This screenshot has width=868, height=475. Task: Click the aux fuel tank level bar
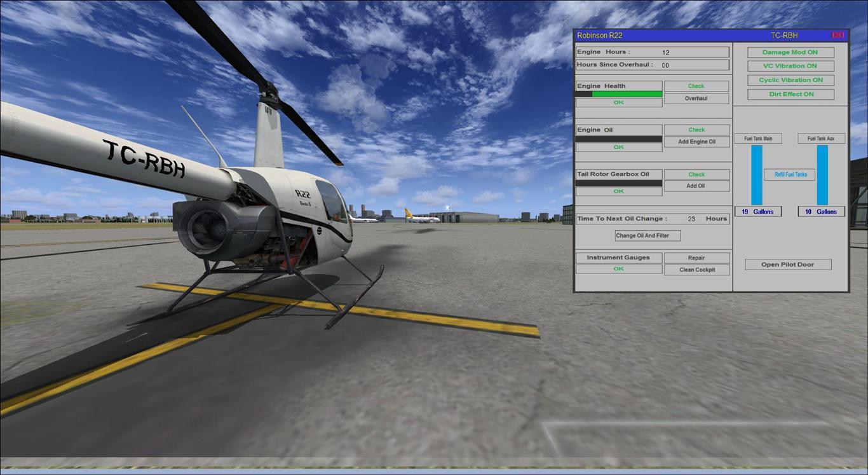tap(822, 175)
